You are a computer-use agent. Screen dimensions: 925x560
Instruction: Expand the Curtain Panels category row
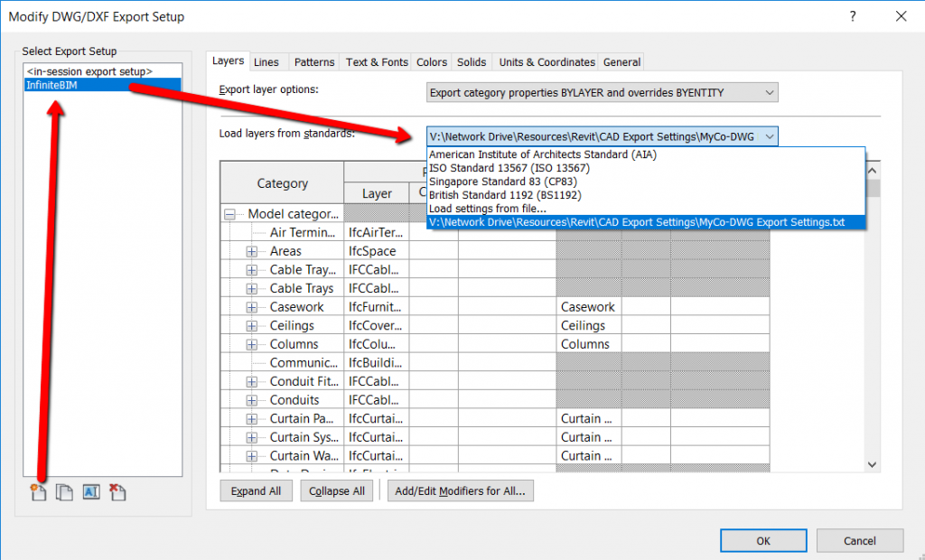[x=252, y=419]
